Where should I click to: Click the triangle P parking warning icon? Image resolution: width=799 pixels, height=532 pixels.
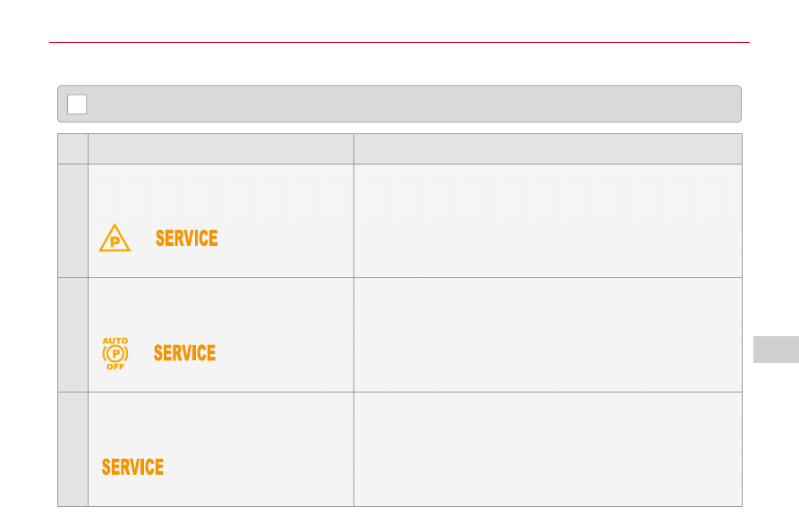115,240
